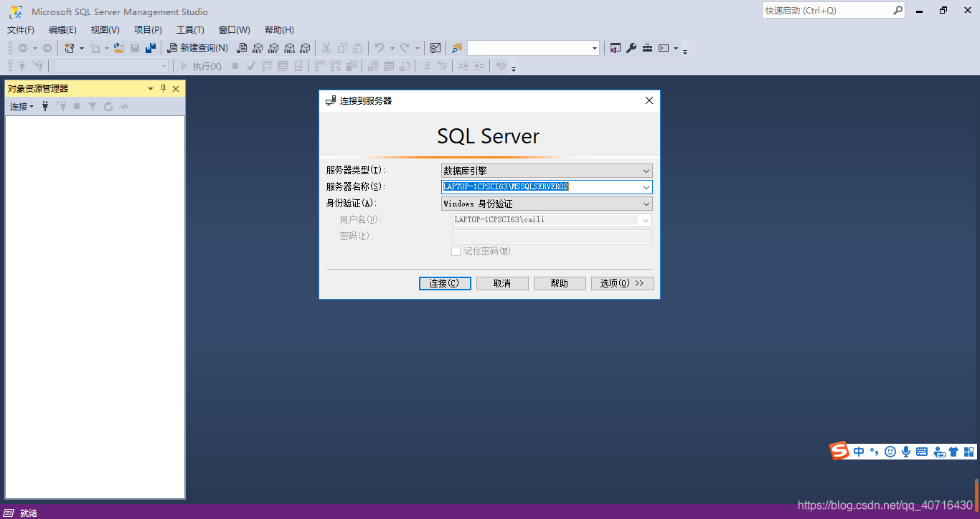Click the 就绪 status bar text
The width and height of the screenshot is (980, 519).
(x=29, y=513)
